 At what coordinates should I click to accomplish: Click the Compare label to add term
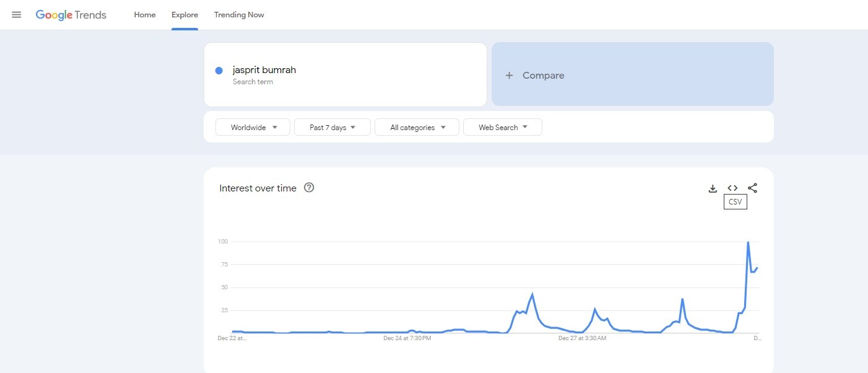pos(543,76)
